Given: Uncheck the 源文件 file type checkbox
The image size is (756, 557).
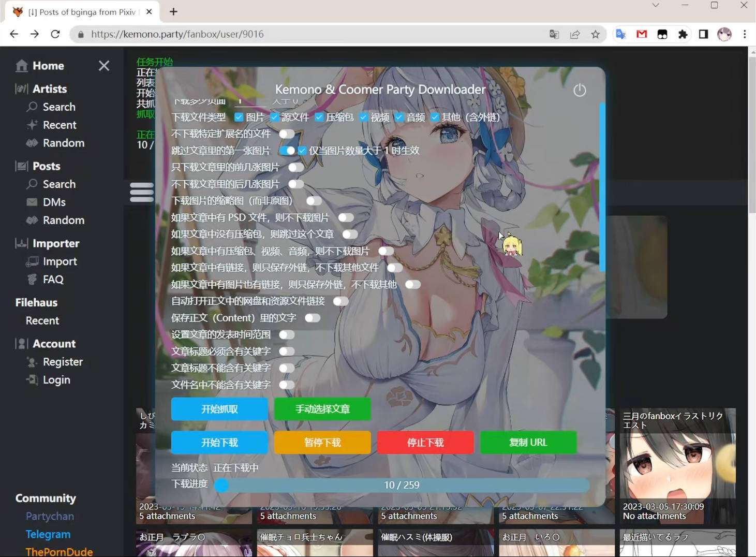Looking at the screenshot, I should pyautogui.click(x=275, y=117).
